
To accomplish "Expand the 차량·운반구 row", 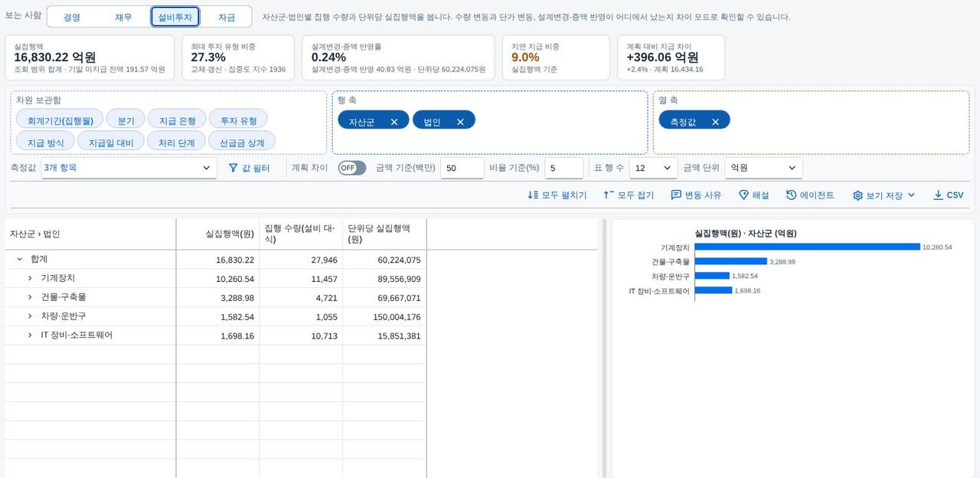I will [30, 316].
